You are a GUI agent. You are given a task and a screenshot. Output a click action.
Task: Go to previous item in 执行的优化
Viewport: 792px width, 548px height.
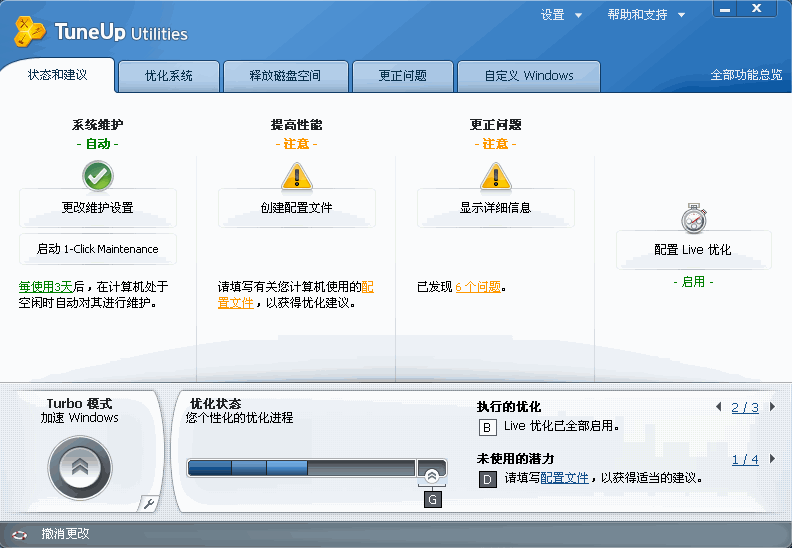(719, 407)
